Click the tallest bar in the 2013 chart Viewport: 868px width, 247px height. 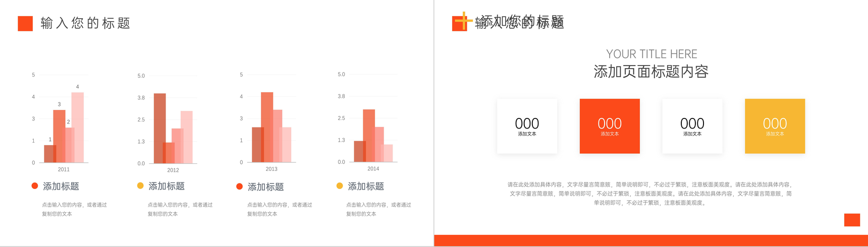tap(267, 127)
